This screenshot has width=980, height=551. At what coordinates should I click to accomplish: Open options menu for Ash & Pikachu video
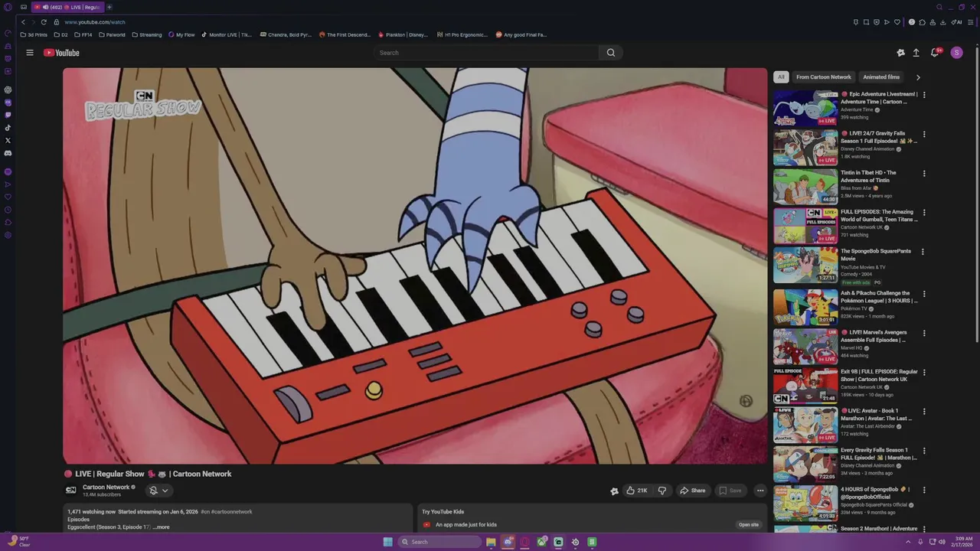coord(924,294)
